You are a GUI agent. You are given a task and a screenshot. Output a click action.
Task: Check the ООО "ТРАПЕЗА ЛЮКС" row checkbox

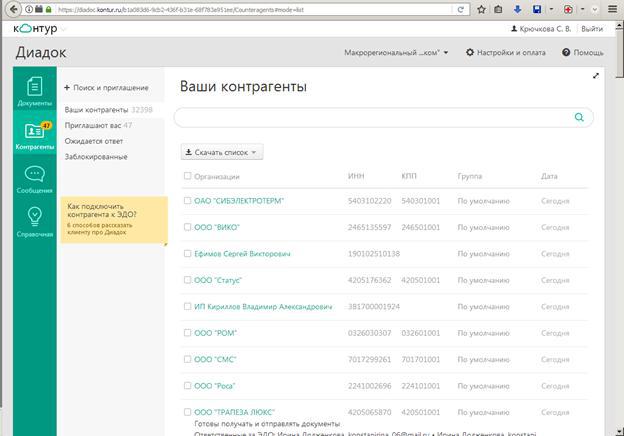[187, 412]
